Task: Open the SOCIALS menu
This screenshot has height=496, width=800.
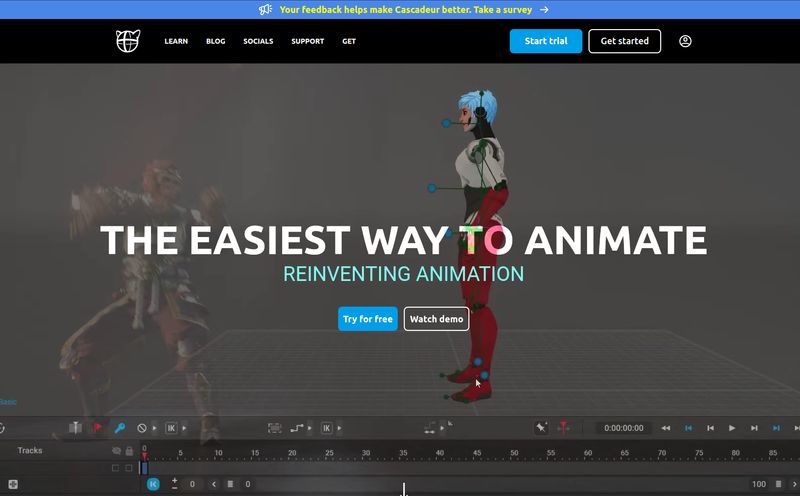Action: pyautogui.click(x=258, y=41)
